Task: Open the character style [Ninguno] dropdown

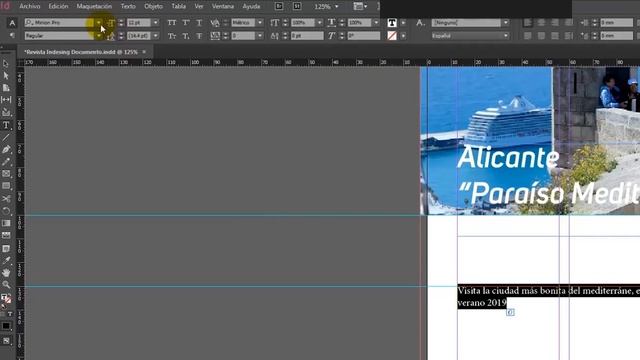Action: [x=506, y=23]
